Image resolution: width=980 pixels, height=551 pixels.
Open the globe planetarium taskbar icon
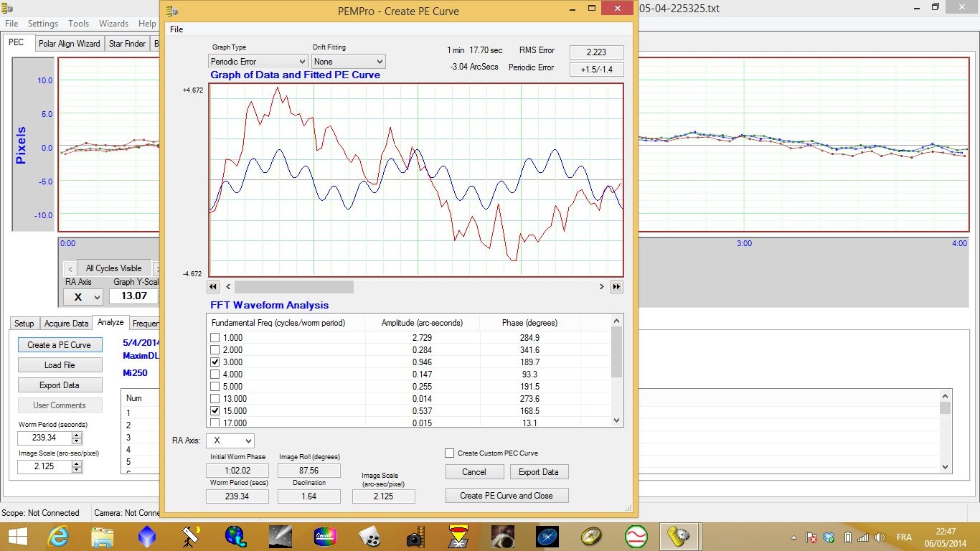pos(235,537)
